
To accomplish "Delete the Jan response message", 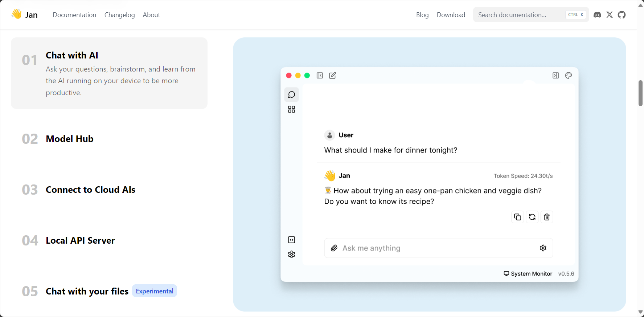I will coord(547,217).
